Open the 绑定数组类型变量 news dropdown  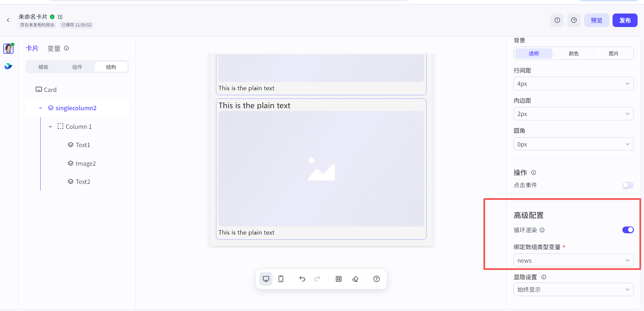pos(574,260)
